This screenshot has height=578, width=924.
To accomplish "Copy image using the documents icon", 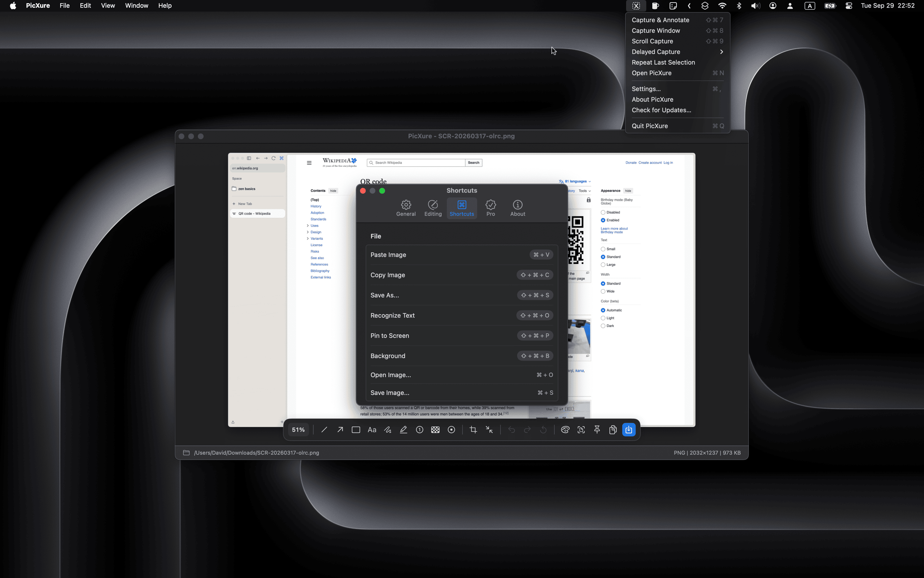I will 613,430.
